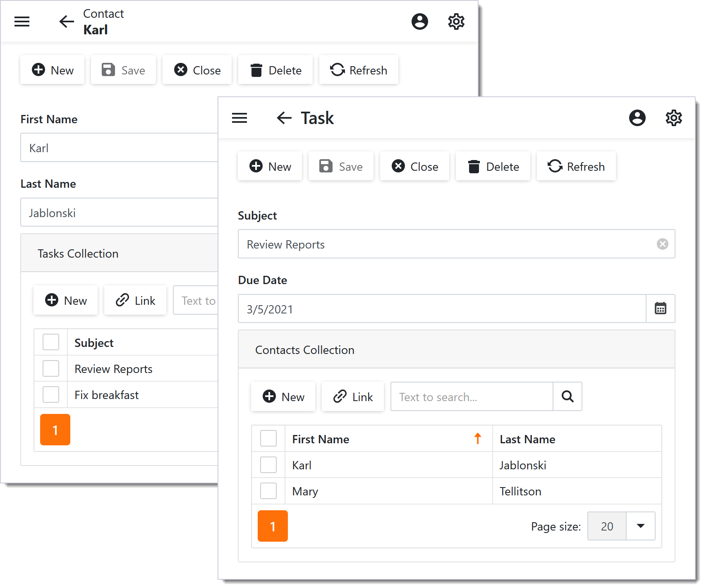Click the back arrow in Contact header
Screen dimensions: 704x588
[67, 22]
